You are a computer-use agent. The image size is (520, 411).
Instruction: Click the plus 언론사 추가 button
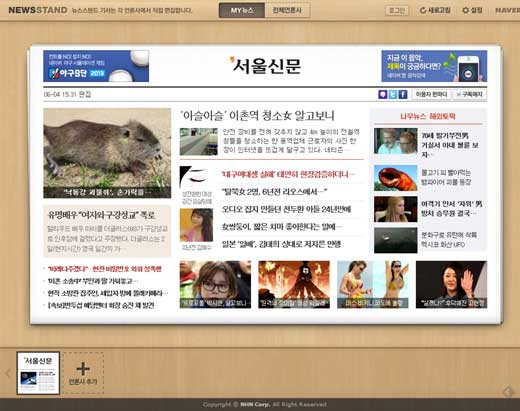[x=83, y=373]
